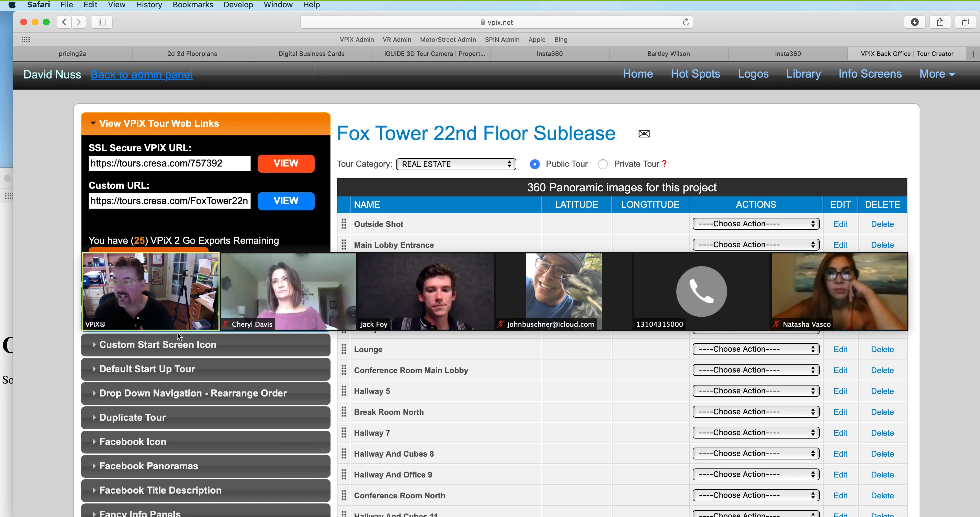Grab drag handle for Hallway And Cubes 8

[x=344, y=454]
